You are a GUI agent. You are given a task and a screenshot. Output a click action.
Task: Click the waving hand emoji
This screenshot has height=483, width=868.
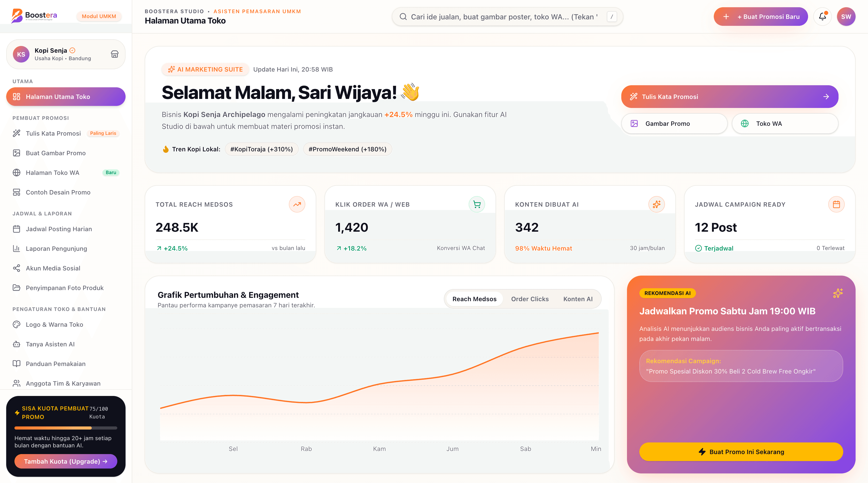coord(410,92)
